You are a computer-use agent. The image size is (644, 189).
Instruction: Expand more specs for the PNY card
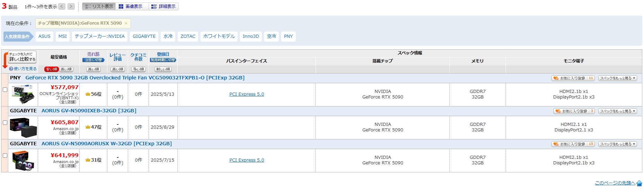pos(617,78)
